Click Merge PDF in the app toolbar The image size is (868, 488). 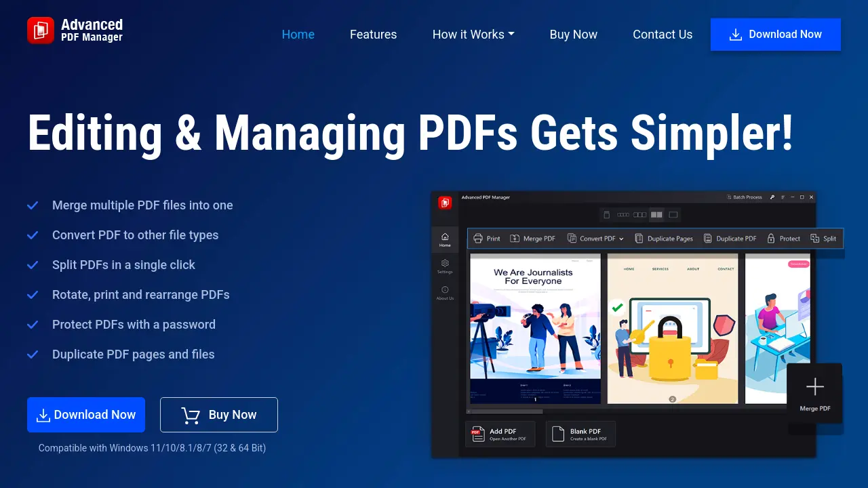coord(532,239)
